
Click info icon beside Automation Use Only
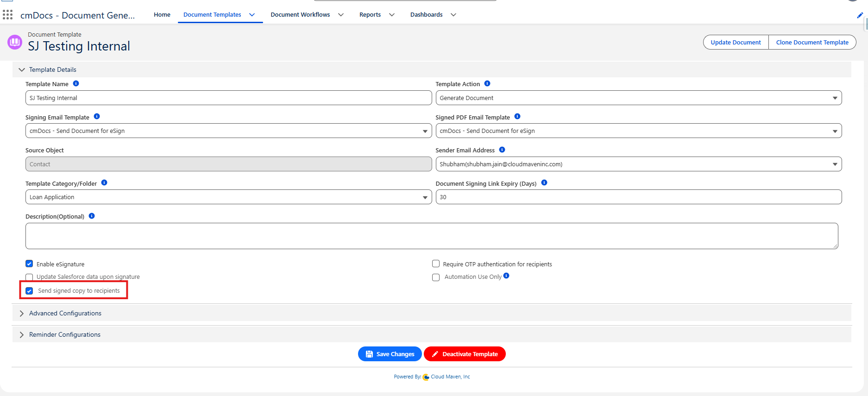(x=506, y=276)
